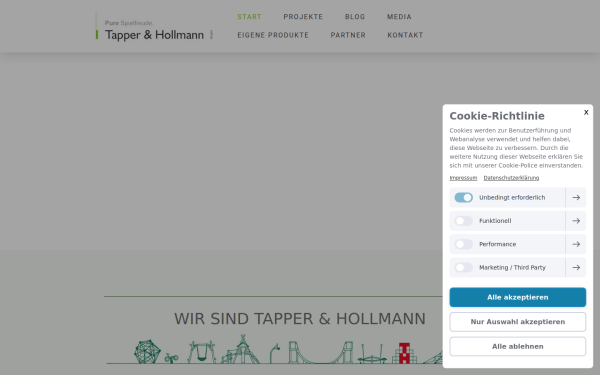Screen dimensions: 600x375
Task: Click the small bicycle illustration
Action: tap(171, 358)
